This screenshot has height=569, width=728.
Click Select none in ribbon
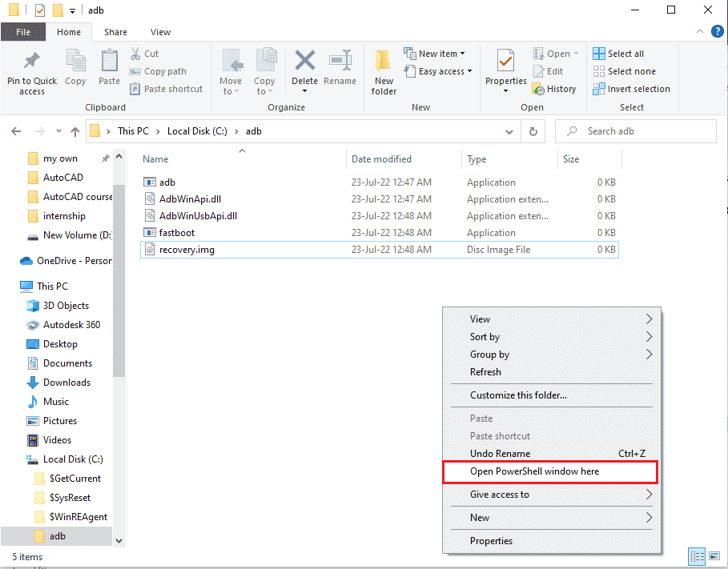click(625, 71)
